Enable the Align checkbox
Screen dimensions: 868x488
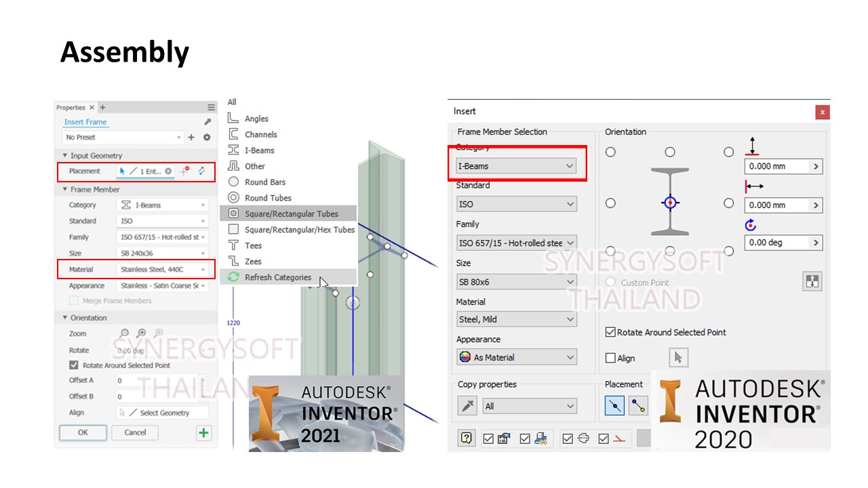tap(610, 358)
